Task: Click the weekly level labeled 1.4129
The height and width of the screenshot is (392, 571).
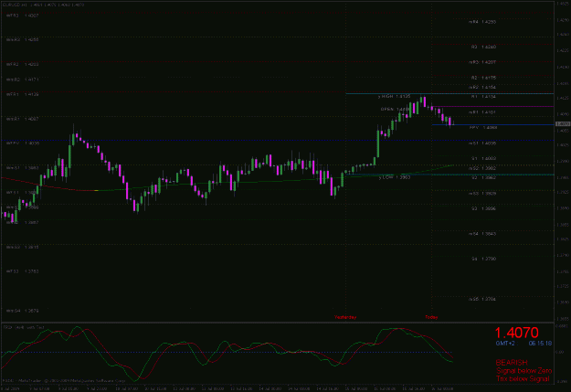Action: (x=23, y=94)
